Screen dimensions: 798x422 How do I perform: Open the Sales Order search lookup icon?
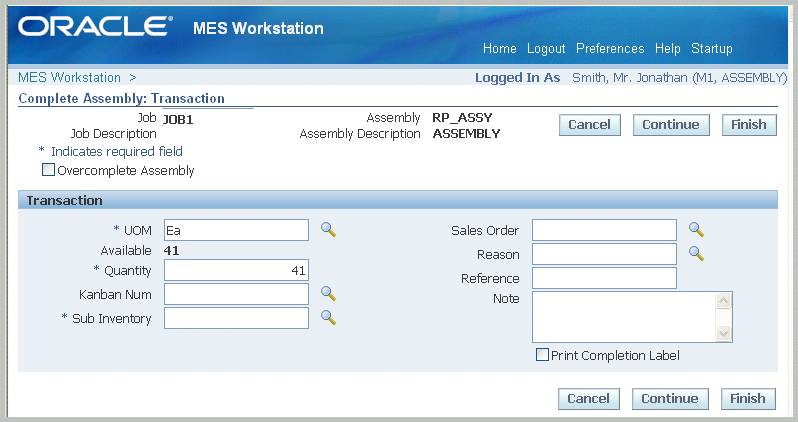click(696, 230)
